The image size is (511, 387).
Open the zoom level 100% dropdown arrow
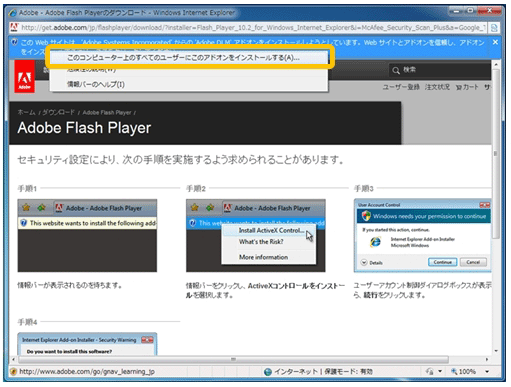[x=487, y=371]
